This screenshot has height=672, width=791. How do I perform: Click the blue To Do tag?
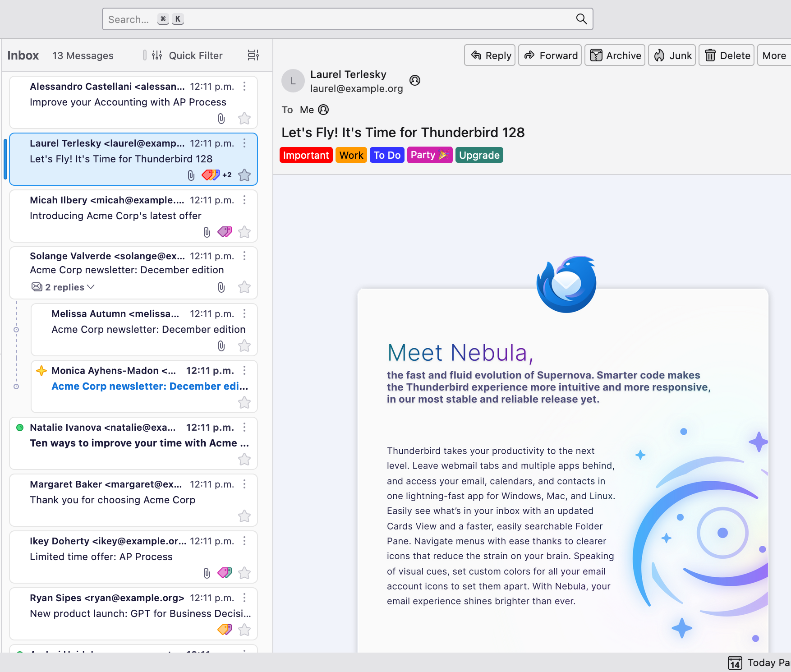pos(387,155)
